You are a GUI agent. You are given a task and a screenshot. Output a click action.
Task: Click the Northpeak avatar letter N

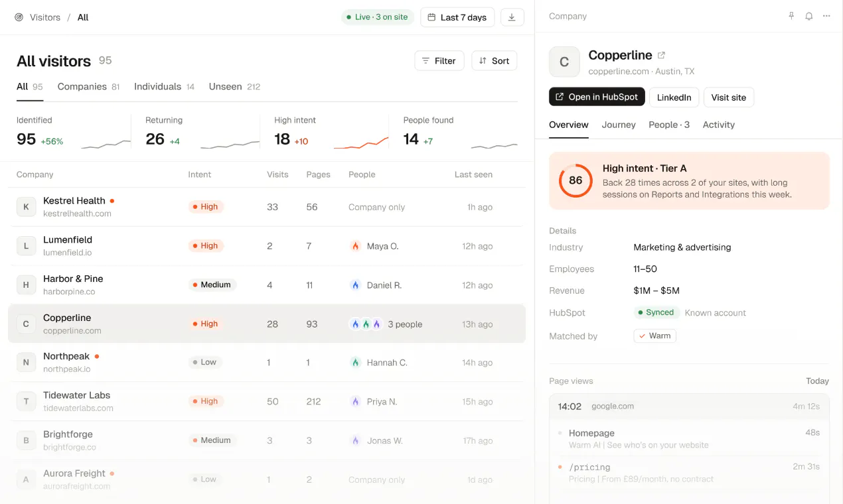pos(26,362)
